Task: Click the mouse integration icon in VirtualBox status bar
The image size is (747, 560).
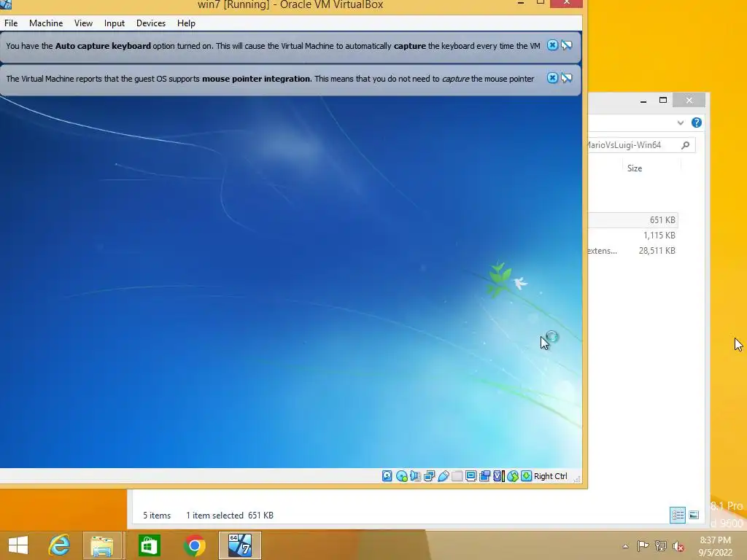Action: click(513, 475)
